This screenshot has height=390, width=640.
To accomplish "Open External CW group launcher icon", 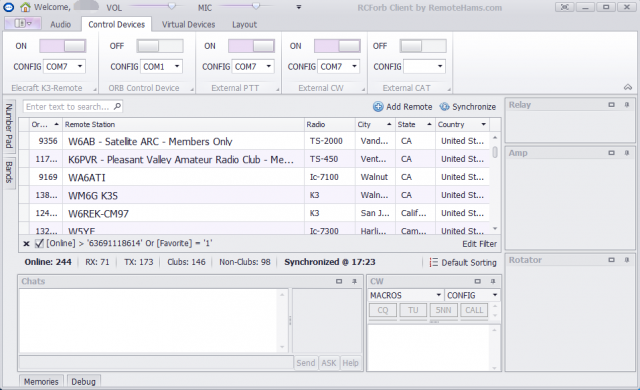I will [363, 89].
